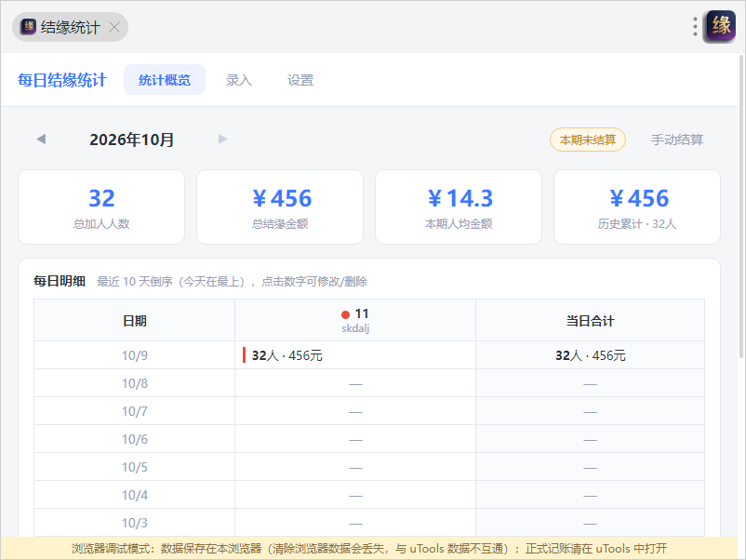Viewport: 746px width, 560px height.
Task: Switch to the 录入 tab
Action: [x=239, y=80]
